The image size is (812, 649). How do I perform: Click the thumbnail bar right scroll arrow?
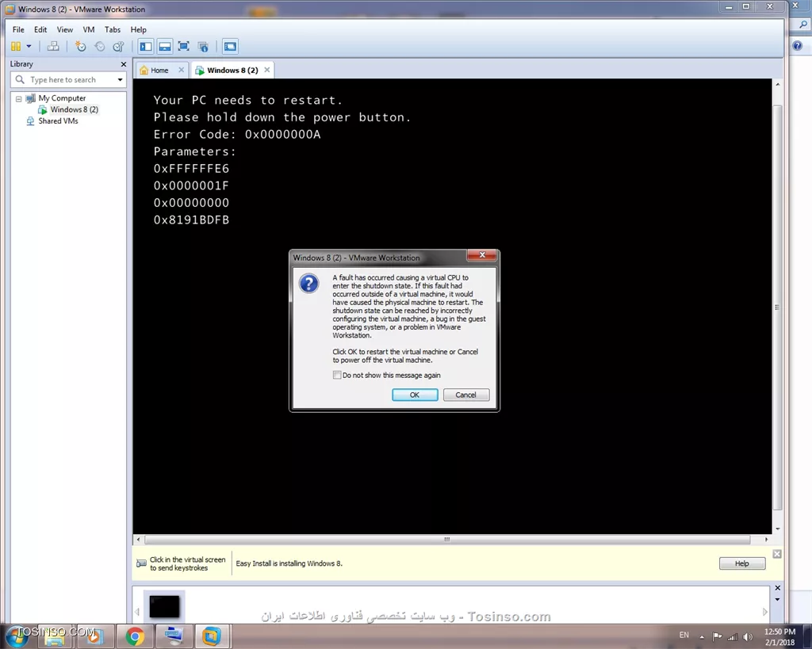(x=765, y=613)
